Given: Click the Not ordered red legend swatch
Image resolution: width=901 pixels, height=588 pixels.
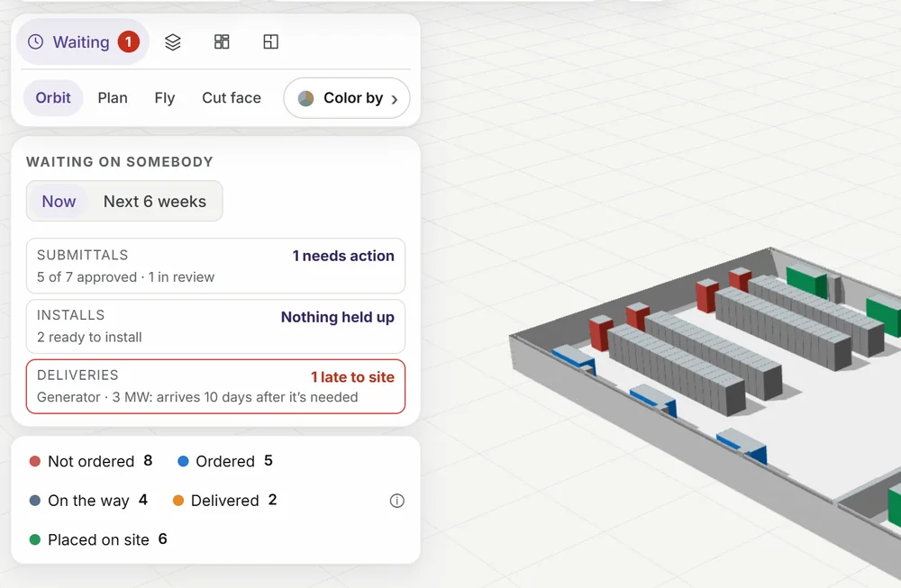Looking at the screenshot, I should pos(35,461).
